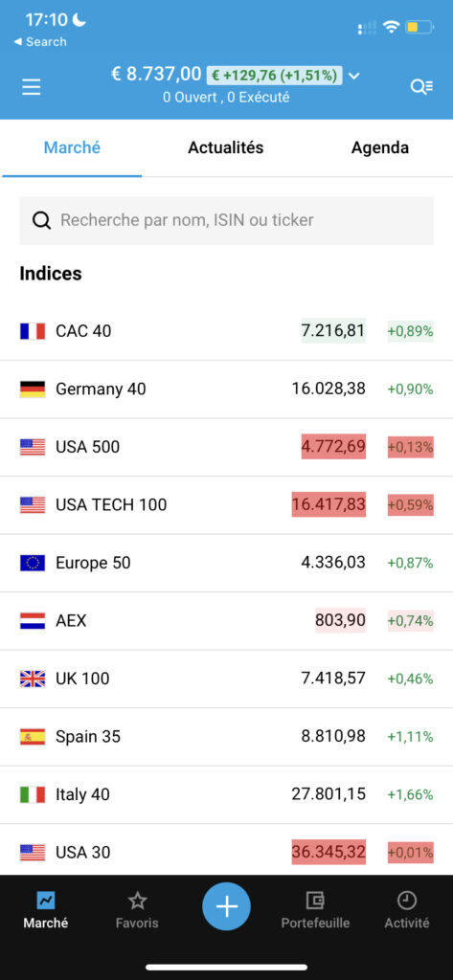Open Favoris star icon
The height and width of the screenshot is (980, 453).
[137, 901]
